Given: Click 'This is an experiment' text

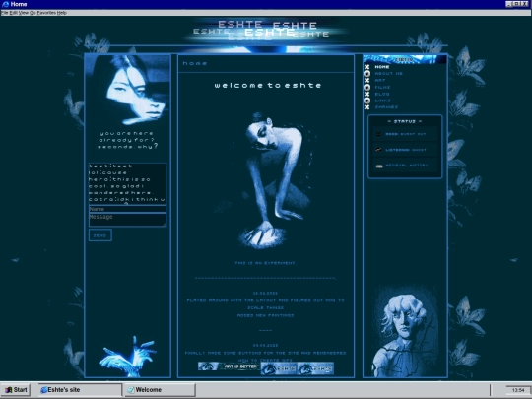Looking at the screenshot, I should coord(265,263).
